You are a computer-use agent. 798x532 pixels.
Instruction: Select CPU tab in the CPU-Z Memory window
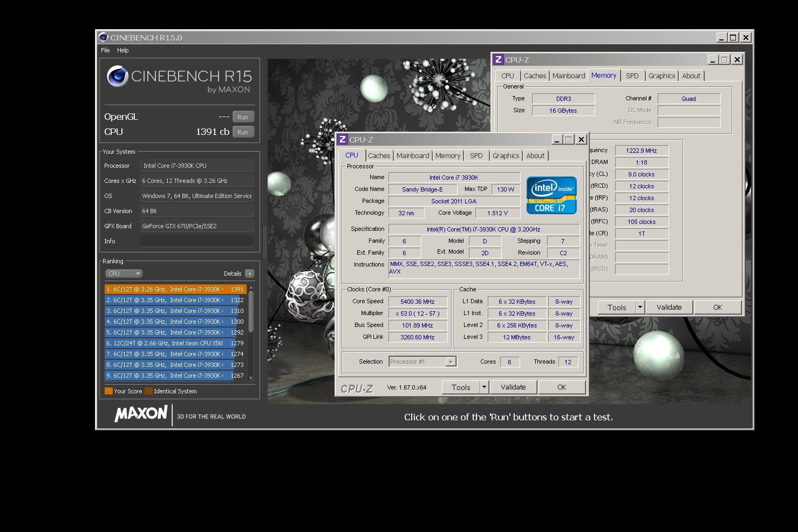(508, 76)
